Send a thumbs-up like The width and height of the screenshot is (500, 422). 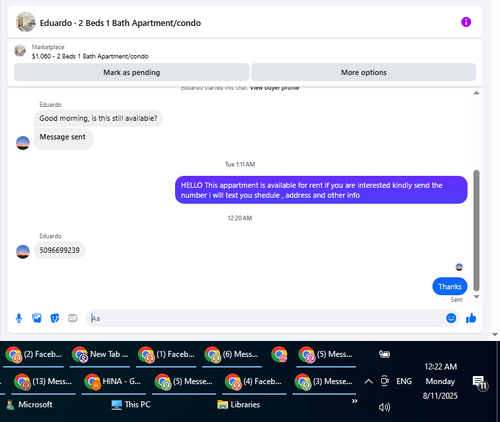pyautogui.click(x=471, y=318)
